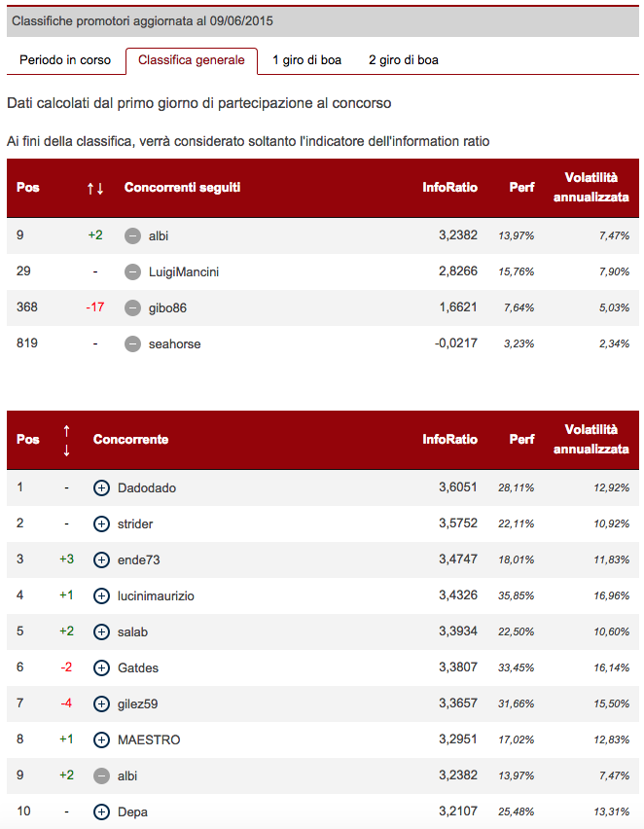
Task: Add ende73 to followed competitors
Action: tap(101, 559)
